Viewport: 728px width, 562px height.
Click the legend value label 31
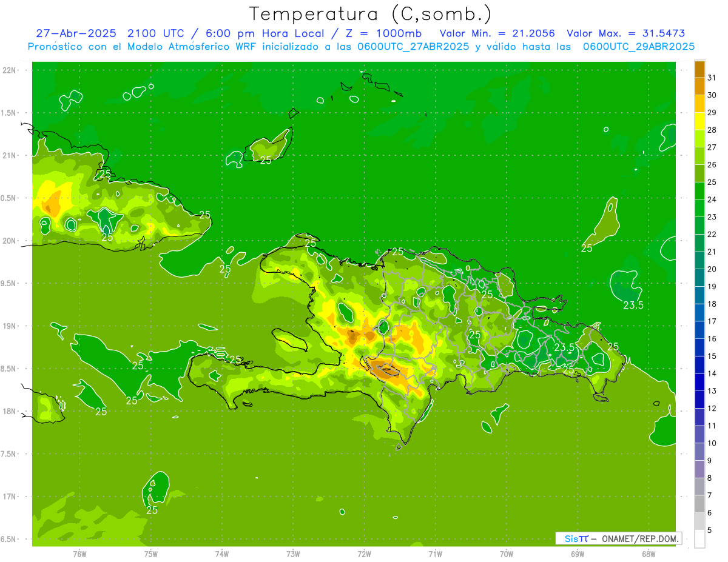click(x=712, y=78)
